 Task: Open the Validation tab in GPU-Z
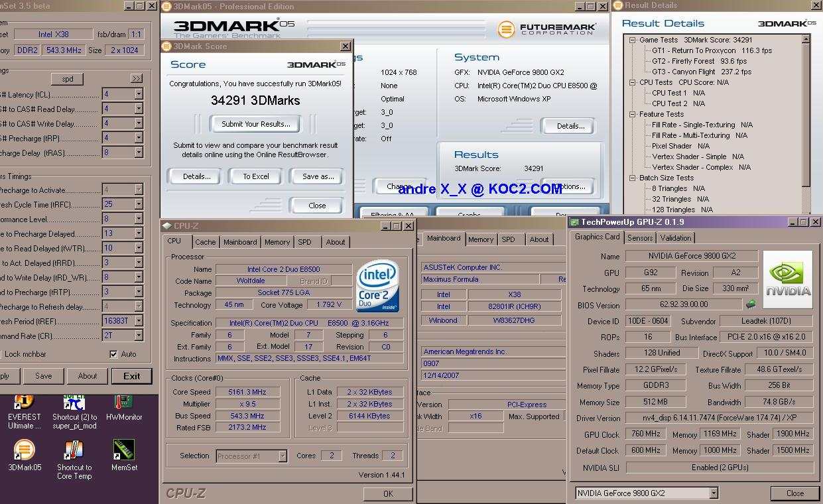pos(676,237)
